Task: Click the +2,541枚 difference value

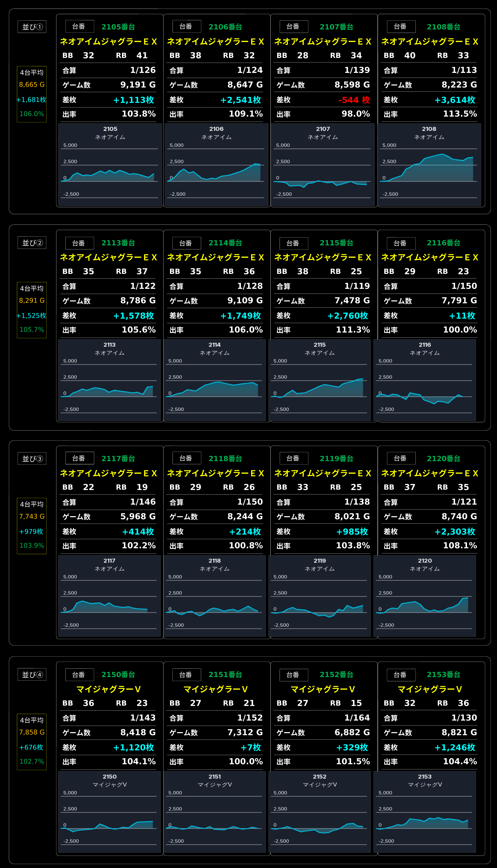Action: pyautogui.click(x=241, y=100)
